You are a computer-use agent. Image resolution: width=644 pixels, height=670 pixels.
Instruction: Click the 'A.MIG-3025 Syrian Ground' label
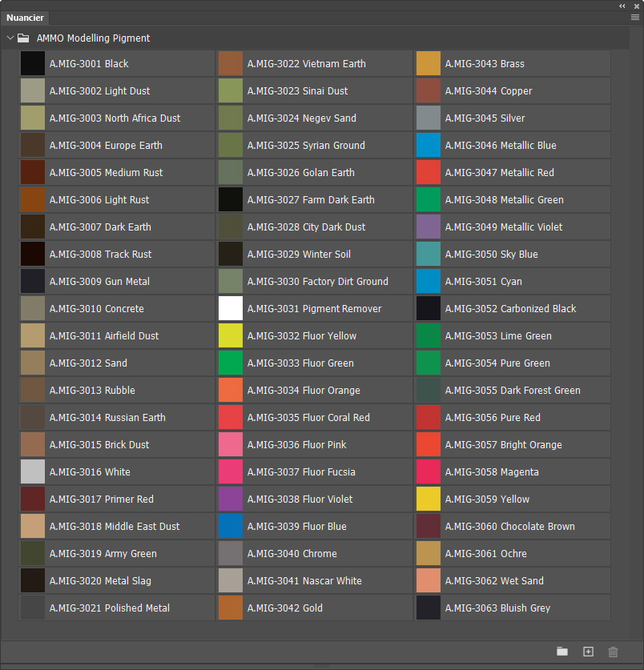point(306,145)
